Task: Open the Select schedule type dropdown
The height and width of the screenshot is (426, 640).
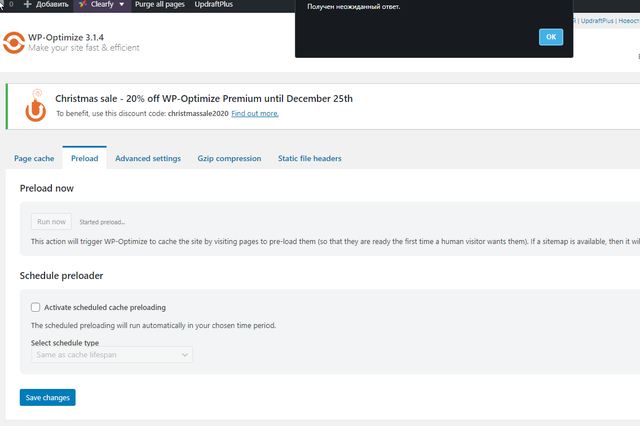Action: pos(112,355)
